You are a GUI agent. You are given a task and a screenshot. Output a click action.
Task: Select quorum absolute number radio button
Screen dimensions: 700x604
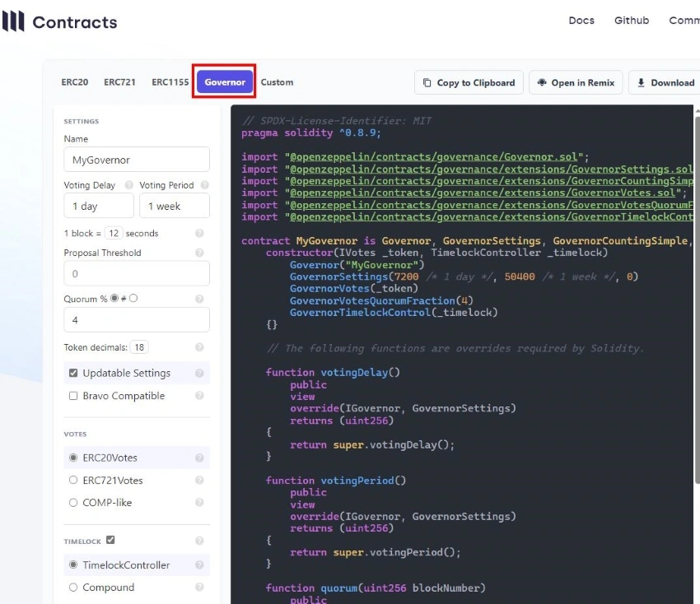(x=133, y=298)
